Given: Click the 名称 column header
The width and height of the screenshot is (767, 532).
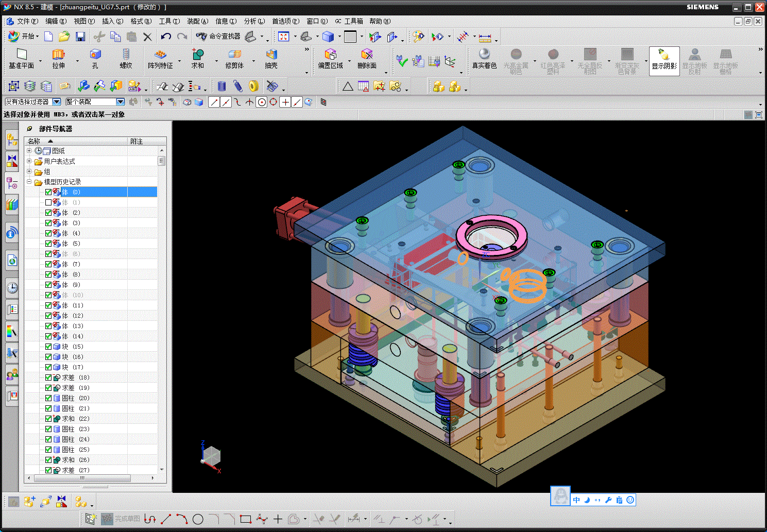Looking at the screenshot, I should tap(34, 141).
